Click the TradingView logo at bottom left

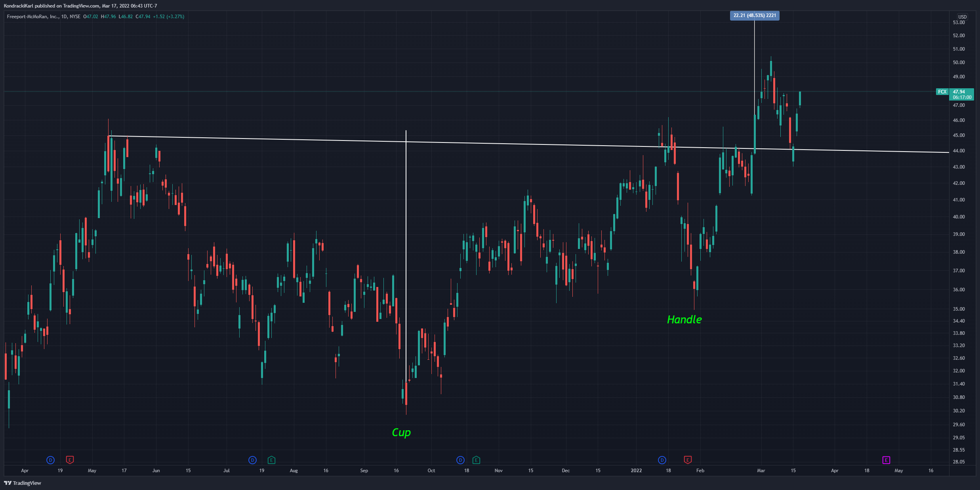(23, 483)
